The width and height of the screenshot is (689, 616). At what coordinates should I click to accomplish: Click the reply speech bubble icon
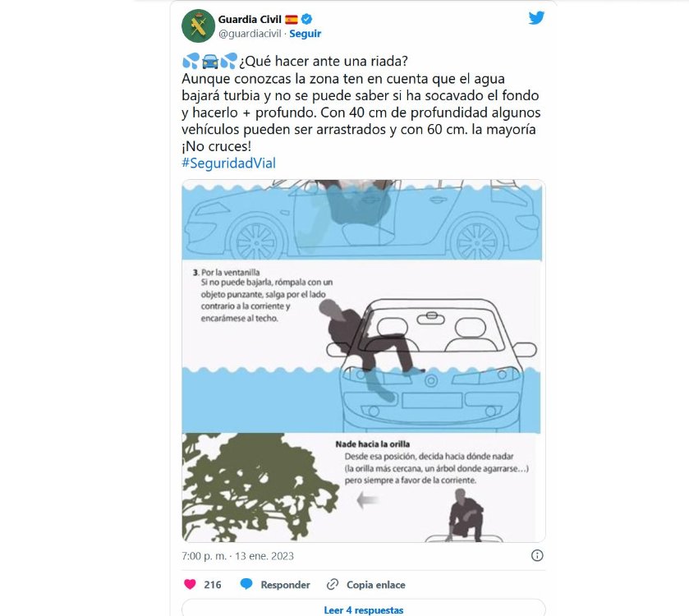[246, 584]
